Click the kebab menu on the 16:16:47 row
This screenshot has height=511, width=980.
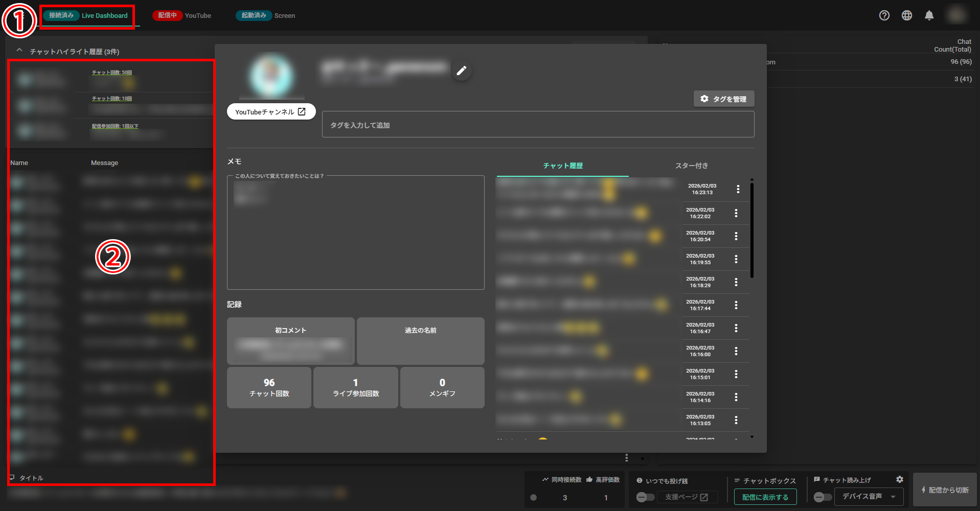click(736, 328)
